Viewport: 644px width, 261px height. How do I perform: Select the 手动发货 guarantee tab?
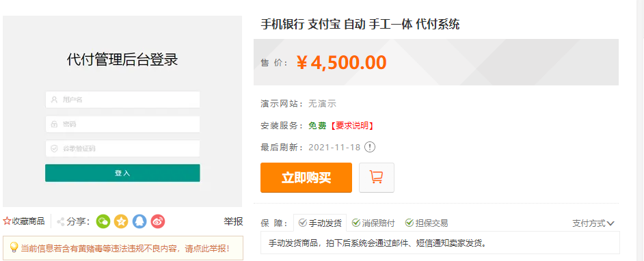[320, 223]
